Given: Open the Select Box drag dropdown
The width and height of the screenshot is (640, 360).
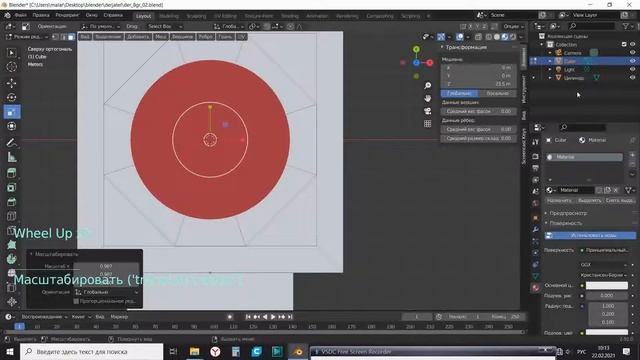Looking at the screenshot, I should click(164, 26).
